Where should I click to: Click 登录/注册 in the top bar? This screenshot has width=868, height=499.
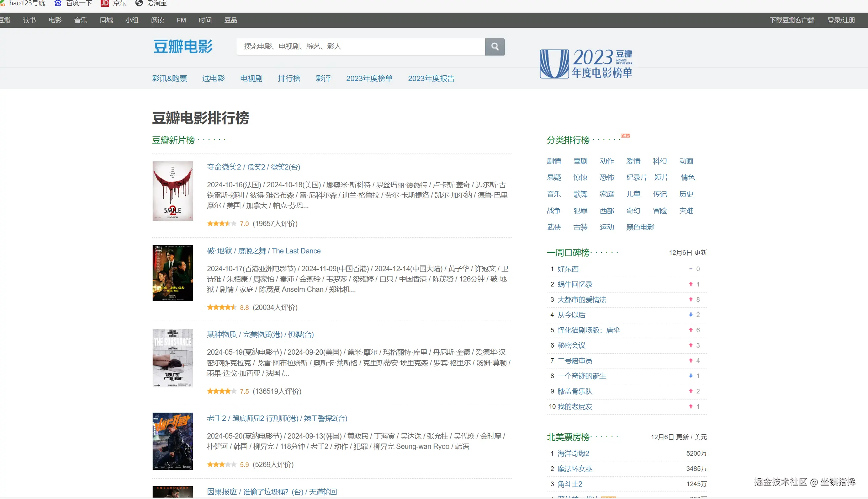[x=841, y=20]
